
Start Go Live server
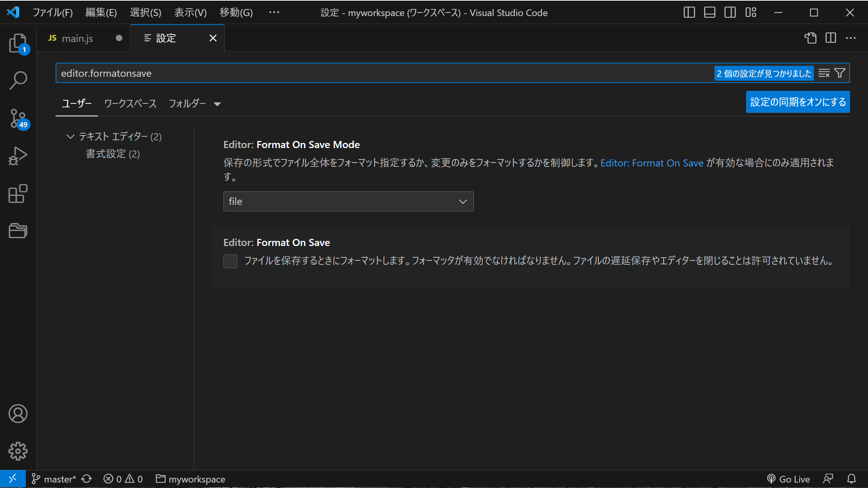pos(788,479)
